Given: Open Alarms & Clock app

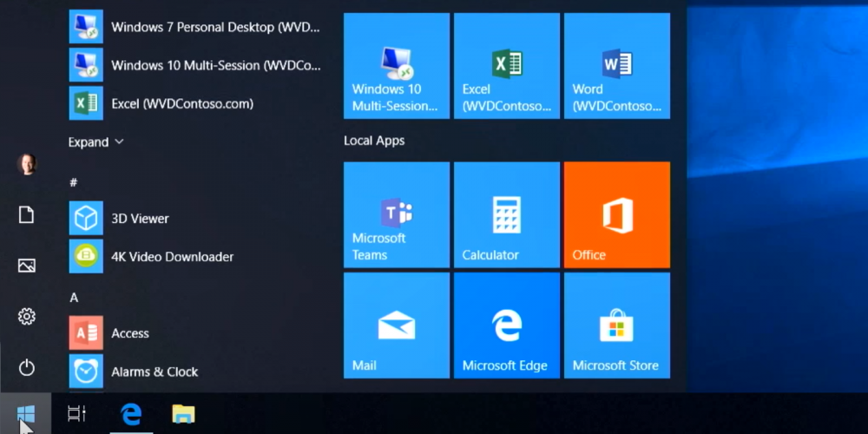Looking at the screenshot, I should coord(194,371).
